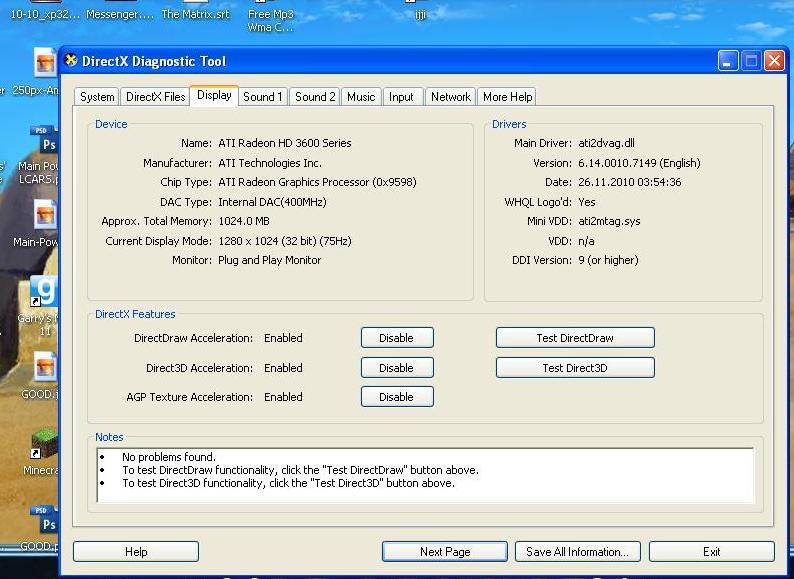Select the 10-10_xp32 desktop file
Image resolution: width=794 pixels, height=579 pixels.
[x=46, y=14]
